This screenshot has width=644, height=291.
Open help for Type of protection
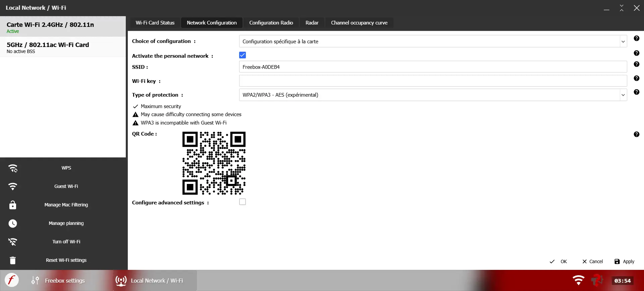click(636, 92)
